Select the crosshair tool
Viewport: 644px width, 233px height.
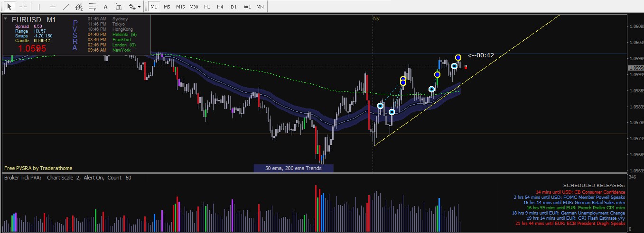coord(23,7)
